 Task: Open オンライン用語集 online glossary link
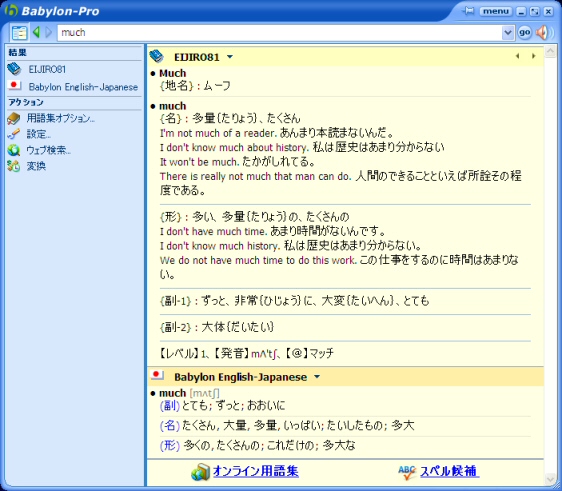point(256,471)
